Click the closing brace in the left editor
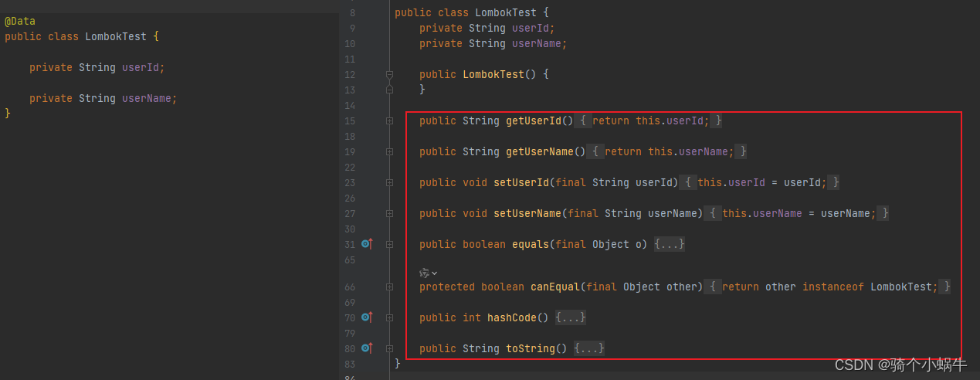Screen dimensions: 980x380 8,113
